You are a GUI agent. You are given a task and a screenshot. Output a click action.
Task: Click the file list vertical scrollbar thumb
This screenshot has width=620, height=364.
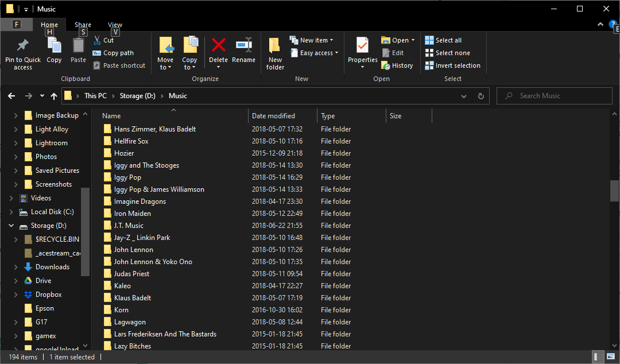(615, 191)
